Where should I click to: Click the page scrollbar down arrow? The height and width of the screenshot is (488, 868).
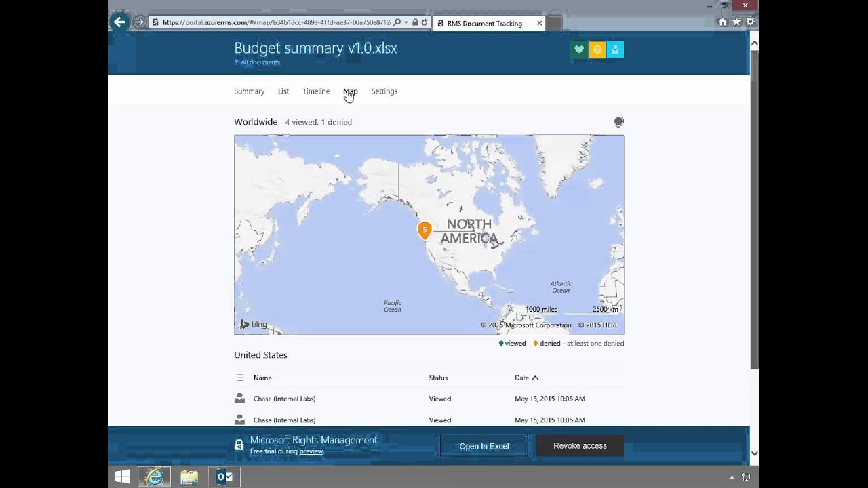coord(754,453)
